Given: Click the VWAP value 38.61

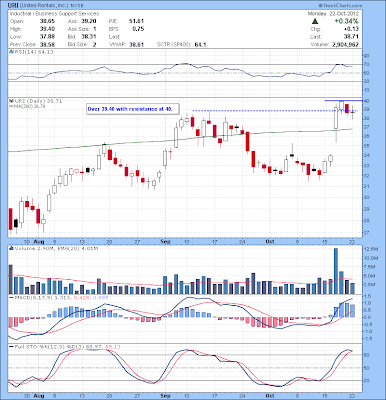Looking at the screenshot, I should point(137,44).
